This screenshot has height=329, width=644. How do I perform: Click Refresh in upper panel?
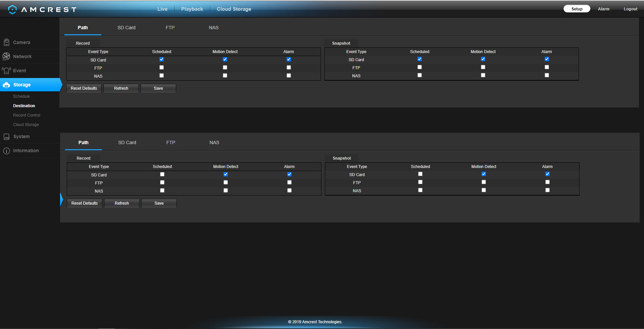click(x=121, y=88)
